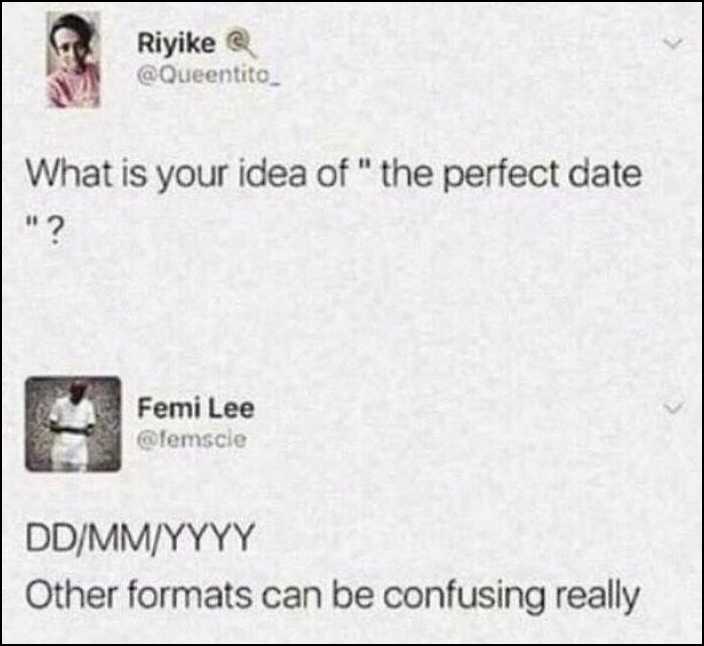Expand the chevron menu on Riyike's tweet

677,46
